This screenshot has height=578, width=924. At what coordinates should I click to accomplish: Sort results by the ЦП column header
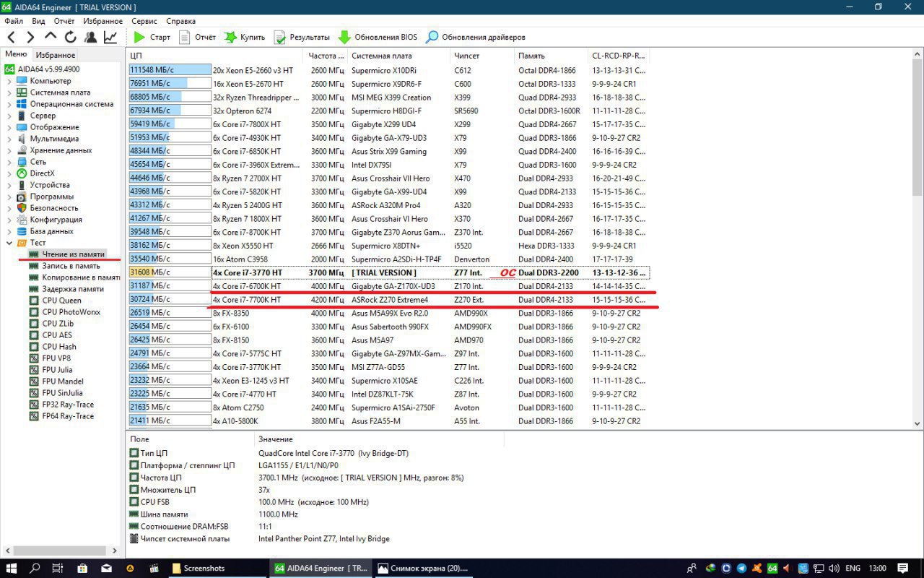pos(215,56)
